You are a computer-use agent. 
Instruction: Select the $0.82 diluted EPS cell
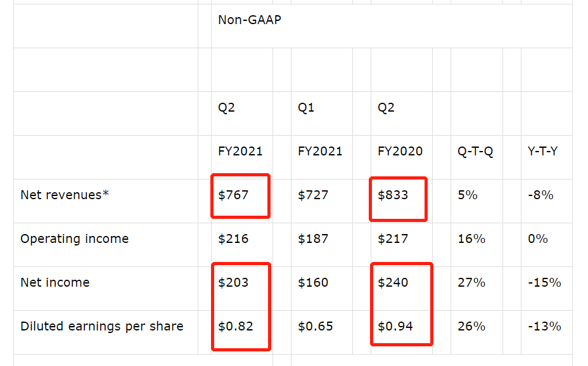click(236, 327)
